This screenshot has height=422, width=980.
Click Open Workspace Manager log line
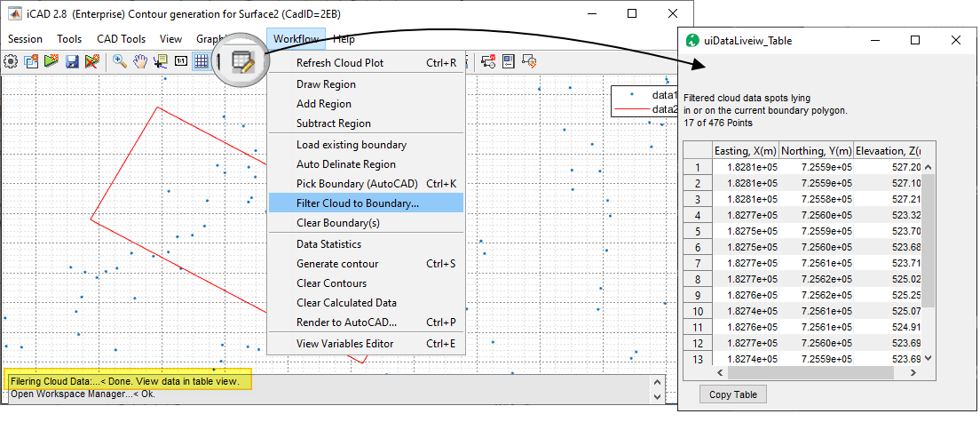point(83,394)
